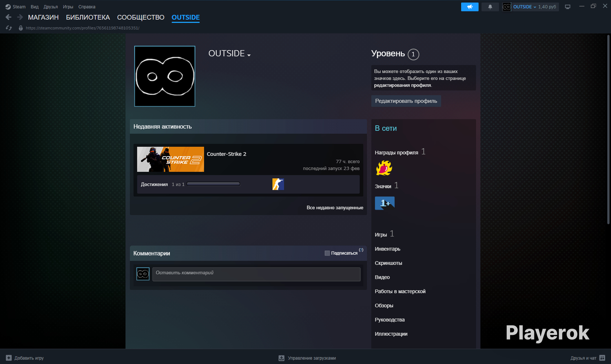Image resolution: width=611 pixels, height=364 pixels.
Task: Go to the МАГАЗИН tab
Action: [x=43, y=17]
